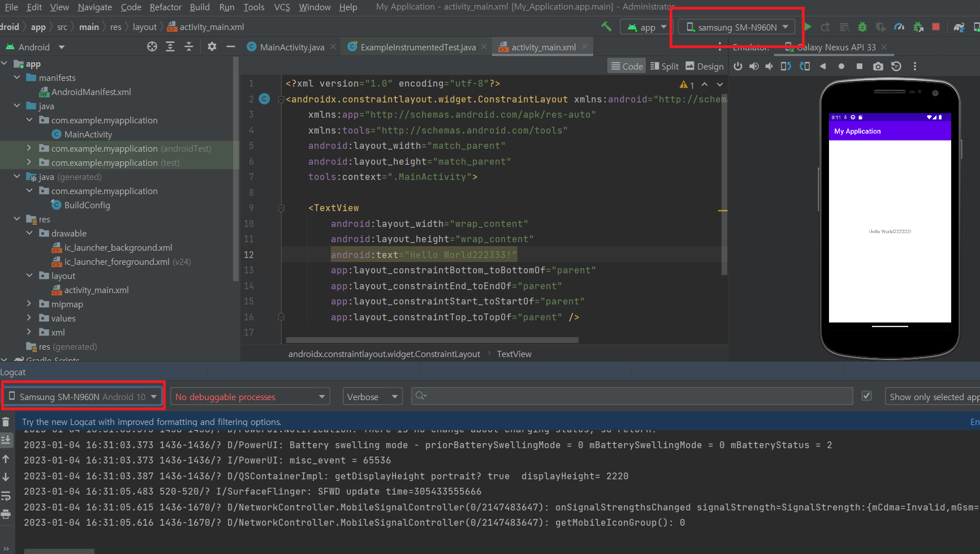Open the File menu
This screenshot has width=980, height=554.
pos(11,7)
